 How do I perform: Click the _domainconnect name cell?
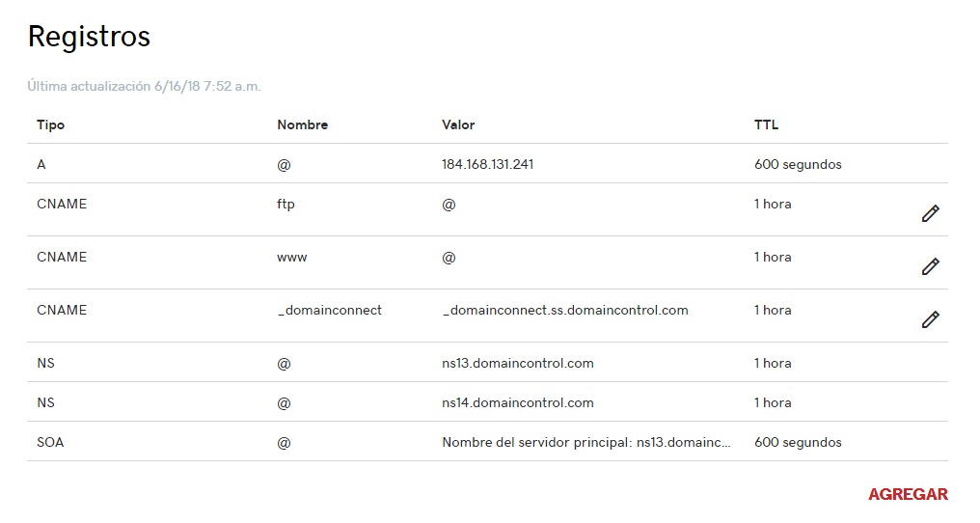point(329,310)
